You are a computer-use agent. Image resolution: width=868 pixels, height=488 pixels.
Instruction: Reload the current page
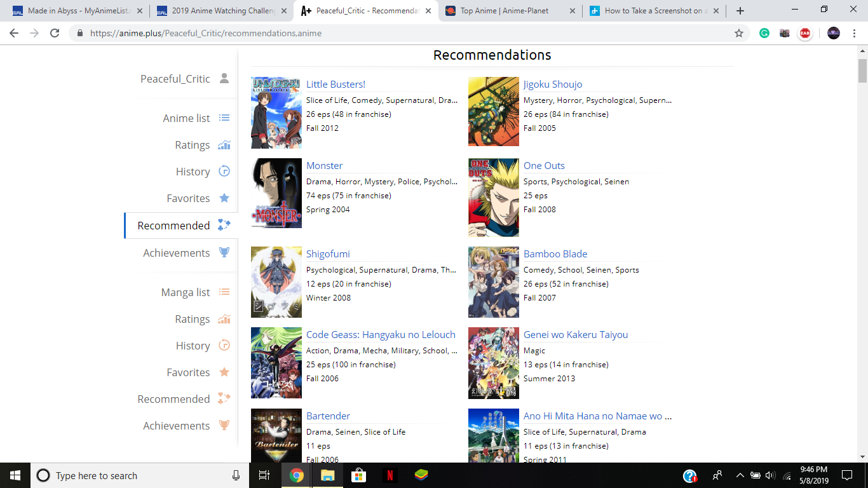[55, 33]
